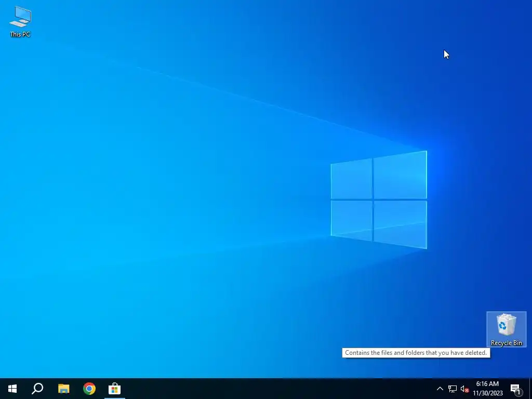
Task: Open the clock showing 6:16 AM
Action: pyautogui.click(x=487, y=389)
